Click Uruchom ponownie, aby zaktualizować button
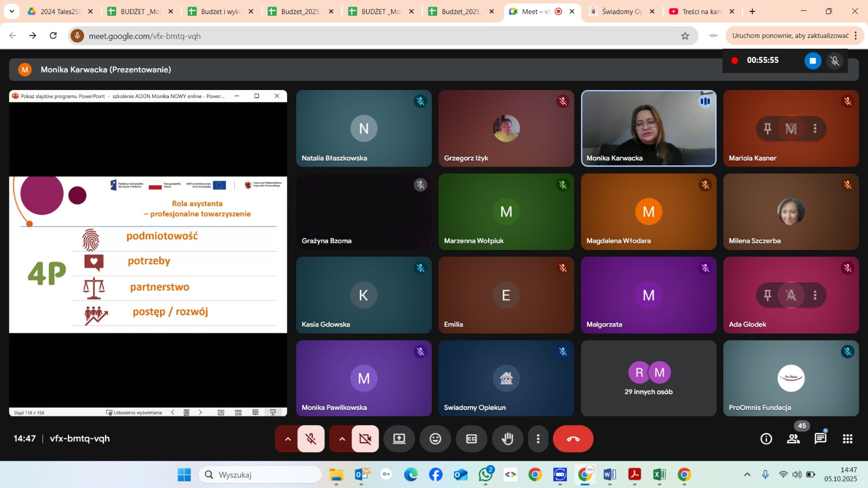 790,36
